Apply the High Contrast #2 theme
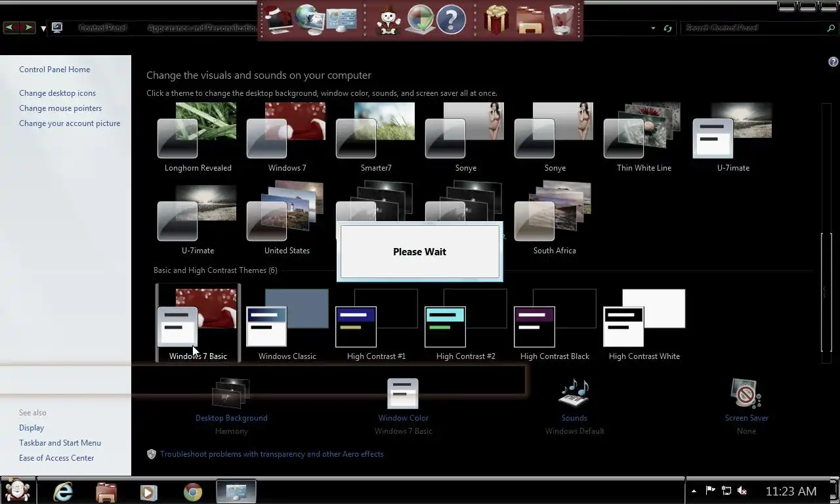The height and width of the screenshot is (504, 840). tap(465, 324)
